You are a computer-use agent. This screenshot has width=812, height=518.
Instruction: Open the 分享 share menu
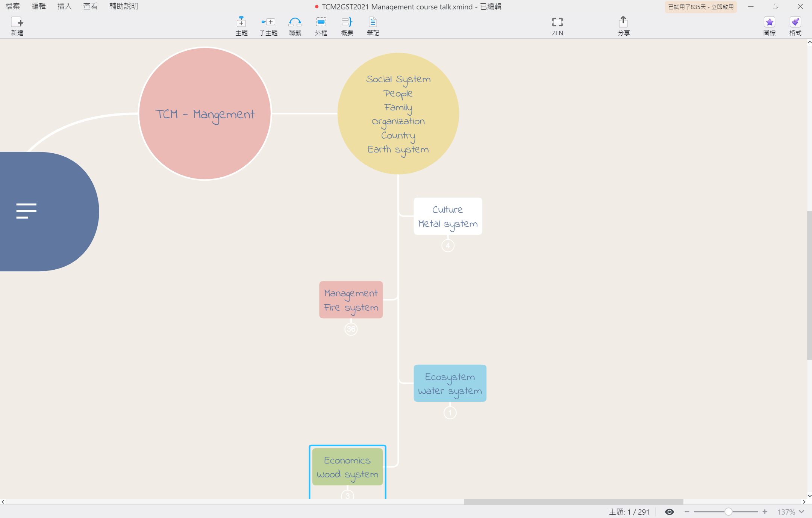click(x=624, y=26)
